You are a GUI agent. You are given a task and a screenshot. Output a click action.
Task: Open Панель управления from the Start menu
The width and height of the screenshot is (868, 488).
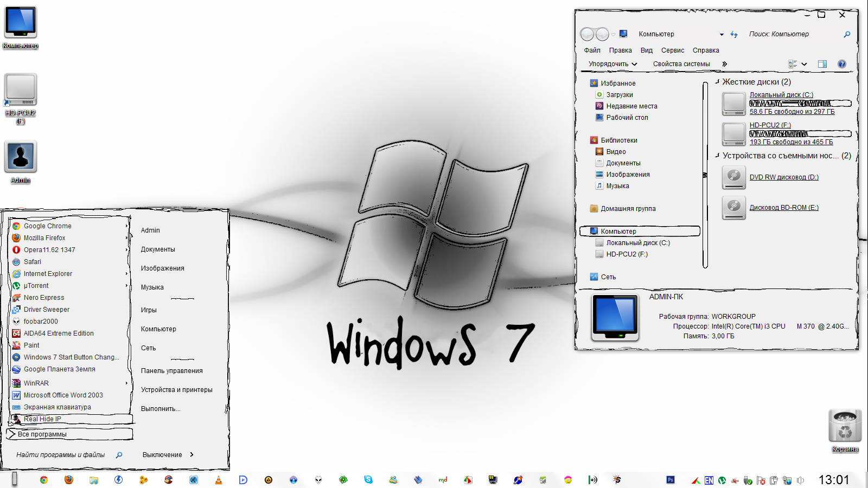click(171, 371)
